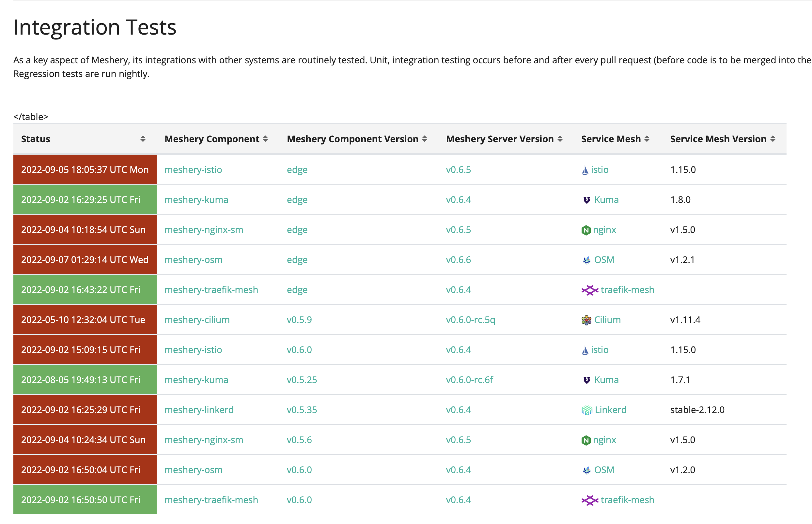The height and width of the screenshot is (524, 812).
Task: Click the OSM icon in v1.2.1 row
Action: pos(586,260)
